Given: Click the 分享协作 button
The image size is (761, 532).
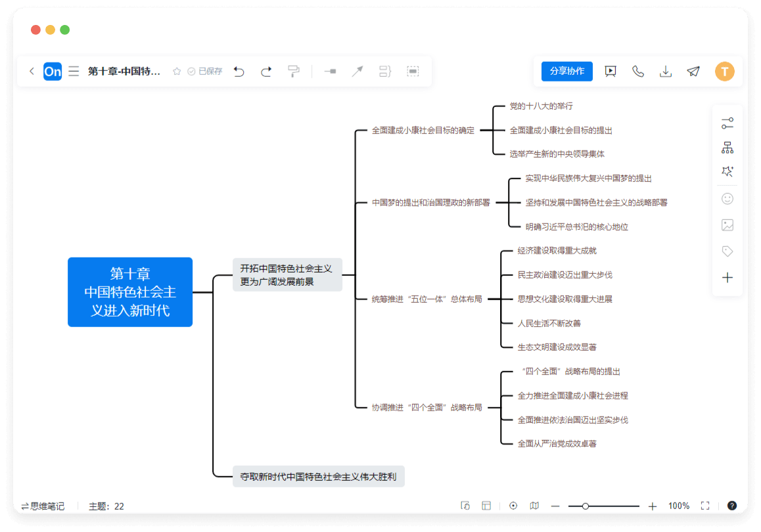Looking at the screenshot, I should [x=566, y=72].
